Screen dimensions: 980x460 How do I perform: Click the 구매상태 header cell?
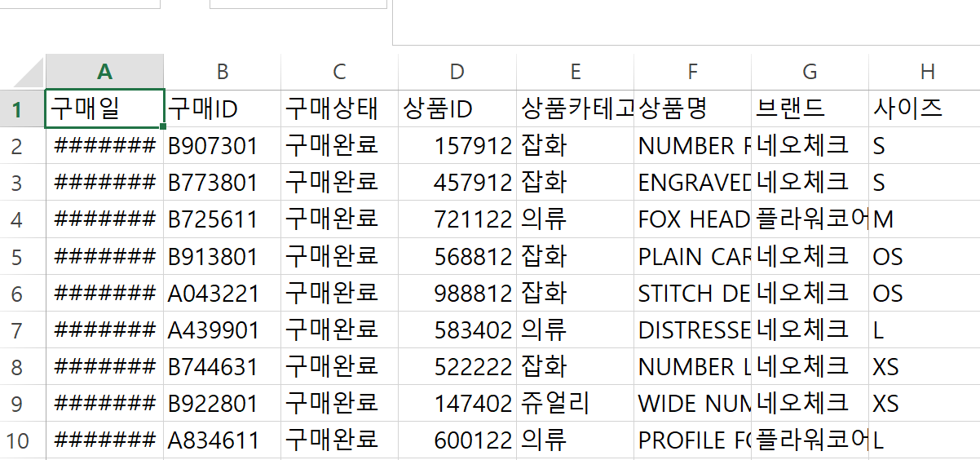pyautogui.click(x=340, y=108)
